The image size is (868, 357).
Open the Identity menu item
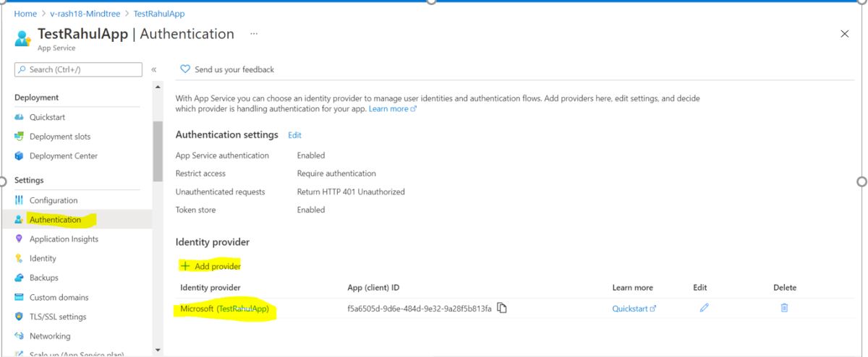[43, 259]
